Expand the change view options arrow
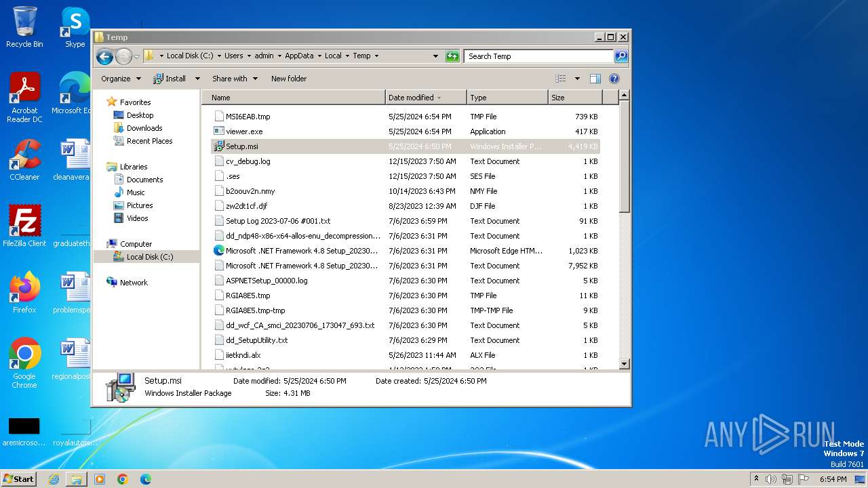The width and height of the screenshot is (868, 488). point(577,79)
